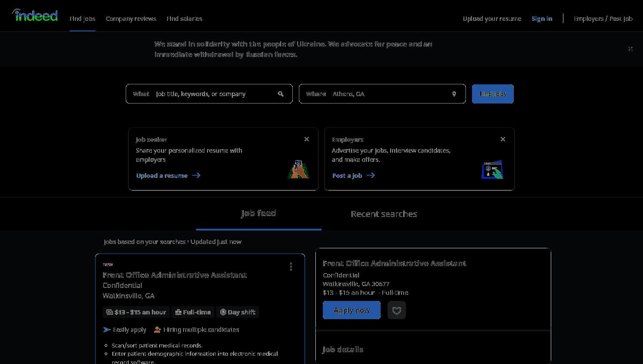Screen dimensions: 643x364
Task: Click the briefcase Full-time icon
Action: coord(178,312)
